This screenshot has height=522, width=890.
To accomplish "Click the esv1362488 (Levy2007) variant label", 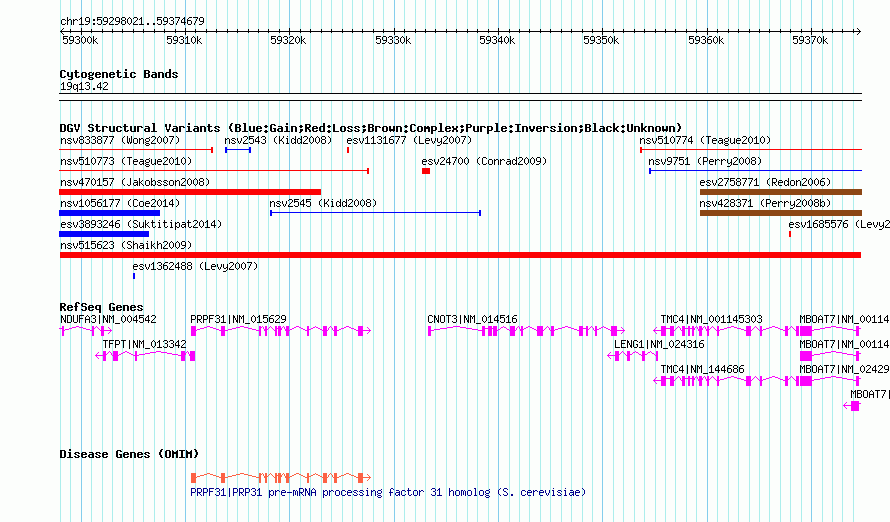I will coord(195,266).
